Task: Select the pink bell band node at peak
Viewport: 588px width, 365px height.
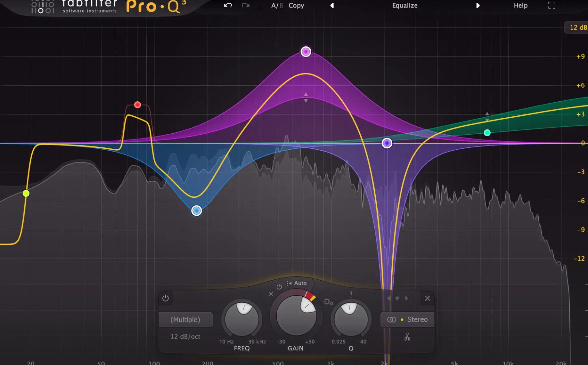Action: [306, 52]
